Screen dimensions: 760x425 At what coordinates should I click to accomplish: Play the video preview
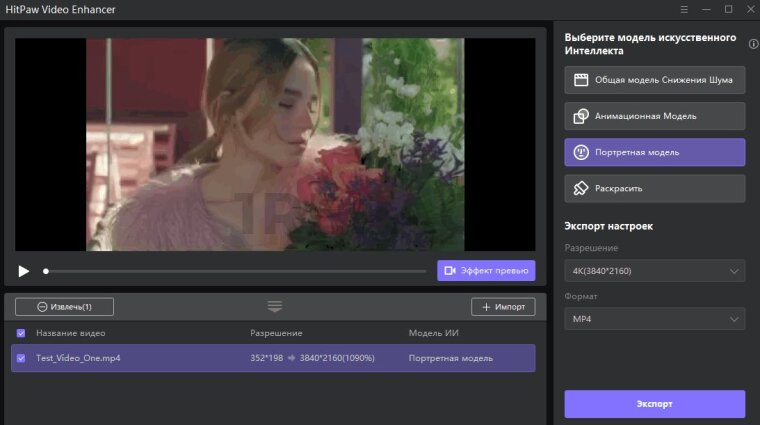pos(24,271)
